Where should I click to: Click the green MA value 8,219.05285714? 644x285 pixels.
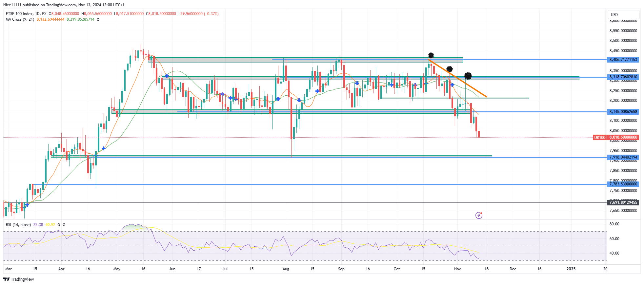point(80,19)
